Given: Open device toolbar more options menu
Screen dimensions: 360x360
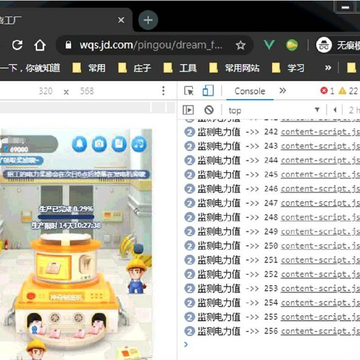Looking at the screenshot, I should point(163,91).
